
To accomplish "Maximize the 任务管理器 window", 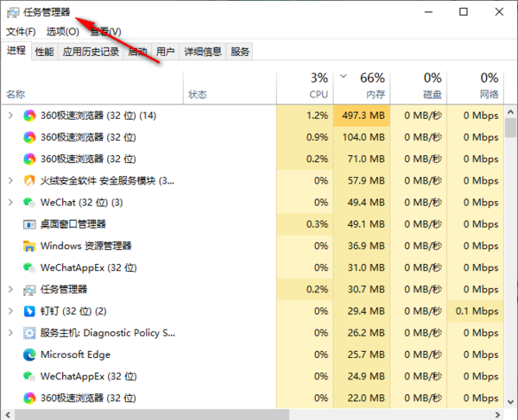I will click(464, 12).
